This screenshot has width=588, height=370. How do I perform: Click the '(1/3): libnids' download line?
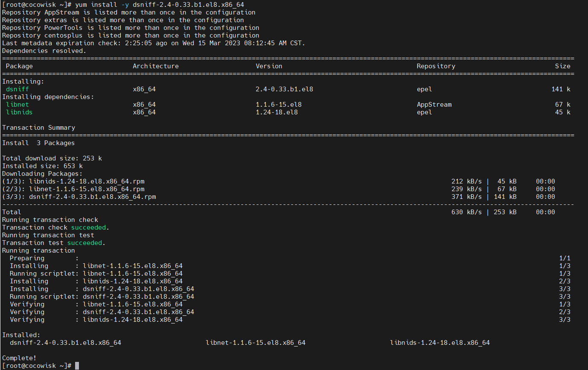tap(279, 181)
